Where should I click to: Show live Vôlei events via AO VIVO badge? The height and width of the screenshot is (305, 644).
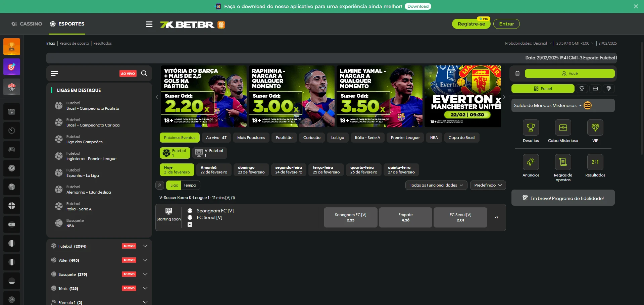pyautogui.click(x=129, y=260)
